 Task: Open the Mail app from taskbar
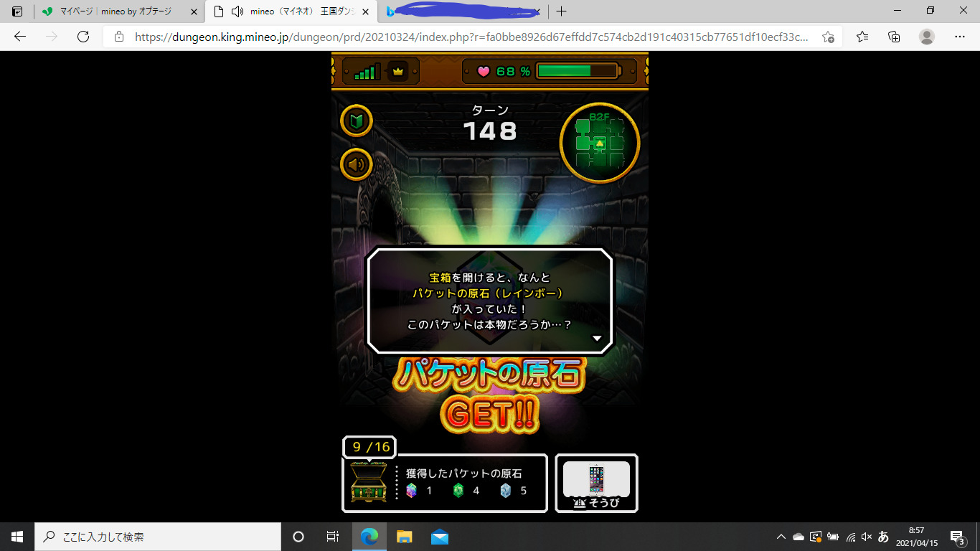(440, 537)
